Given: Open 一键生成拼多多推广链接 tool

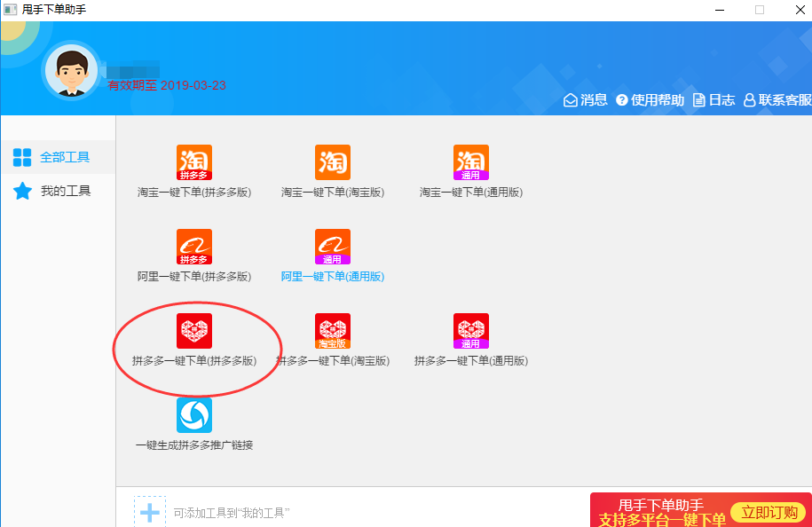Looking at the screenshot, I should click(x=193, y=414).
